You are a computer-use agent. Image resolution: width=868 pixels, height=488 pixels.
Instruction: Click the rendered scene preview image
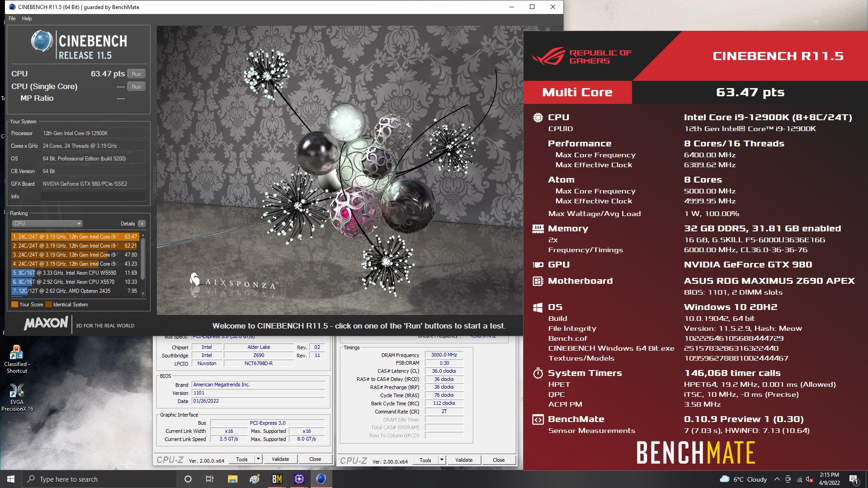click(x=340, y=170)
